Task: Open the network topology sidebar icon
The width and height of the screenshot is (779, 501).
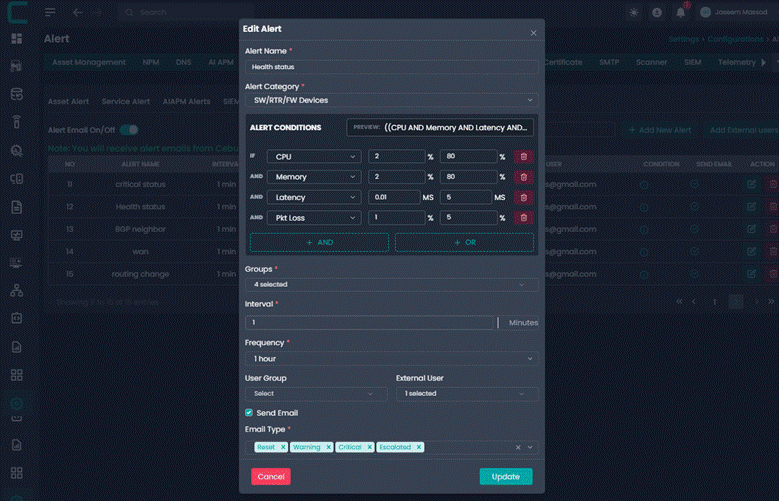Action: point(16,290)
